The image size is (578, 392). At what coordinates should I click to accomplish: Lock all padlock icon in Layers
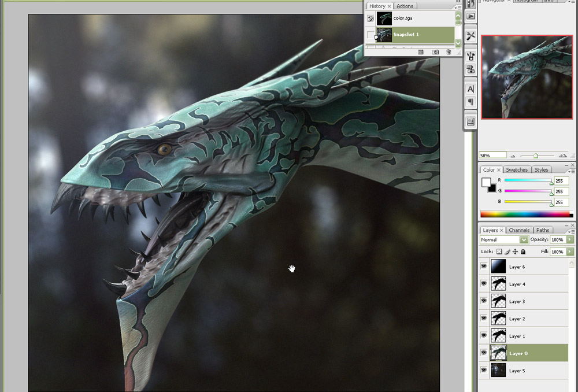(x=523, y=252)
